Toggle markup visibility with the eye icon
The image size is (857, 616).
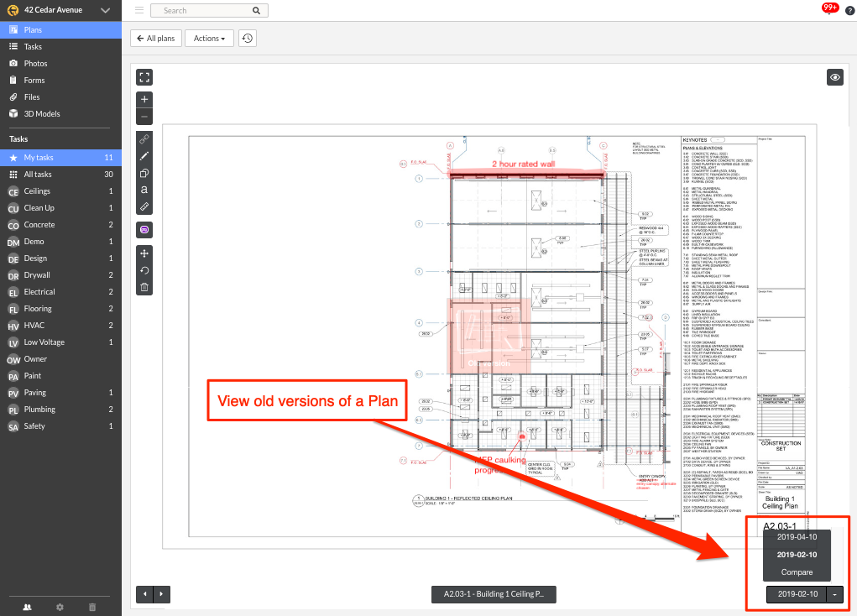[834, 76]
